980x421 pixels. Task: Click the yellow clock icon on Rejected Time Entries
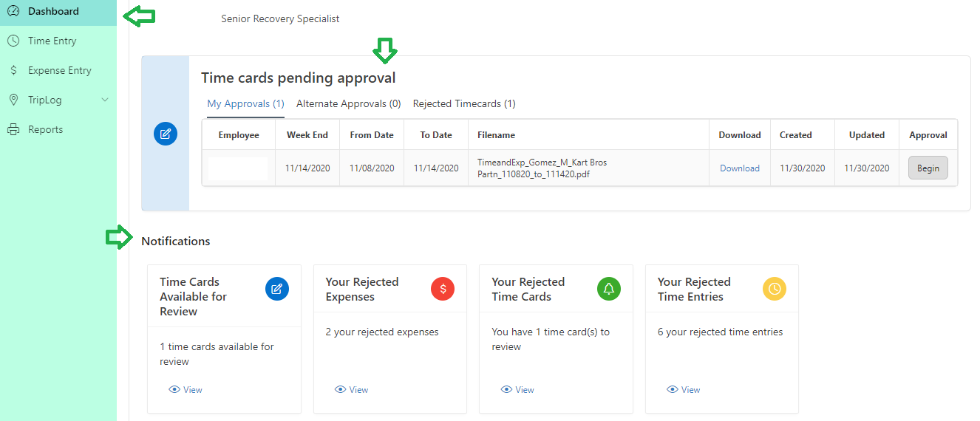point(775,289)
